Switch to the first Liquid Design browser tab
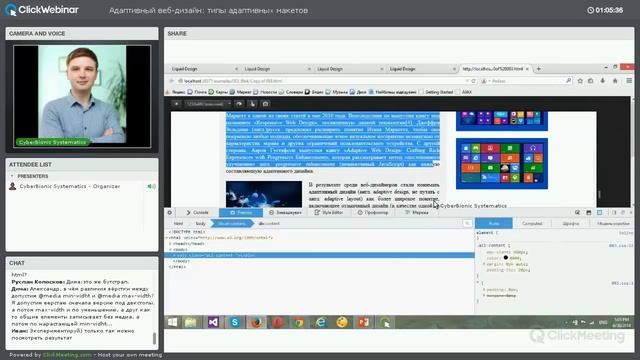This screenshot has width=640, height=360. [203, 69]
